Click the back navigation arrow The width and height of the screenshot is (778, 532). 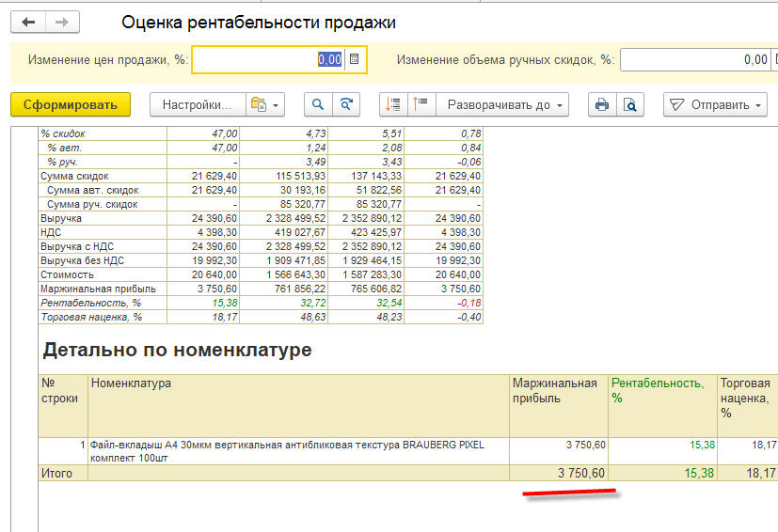pyautogui.click(x=28, y=23)
